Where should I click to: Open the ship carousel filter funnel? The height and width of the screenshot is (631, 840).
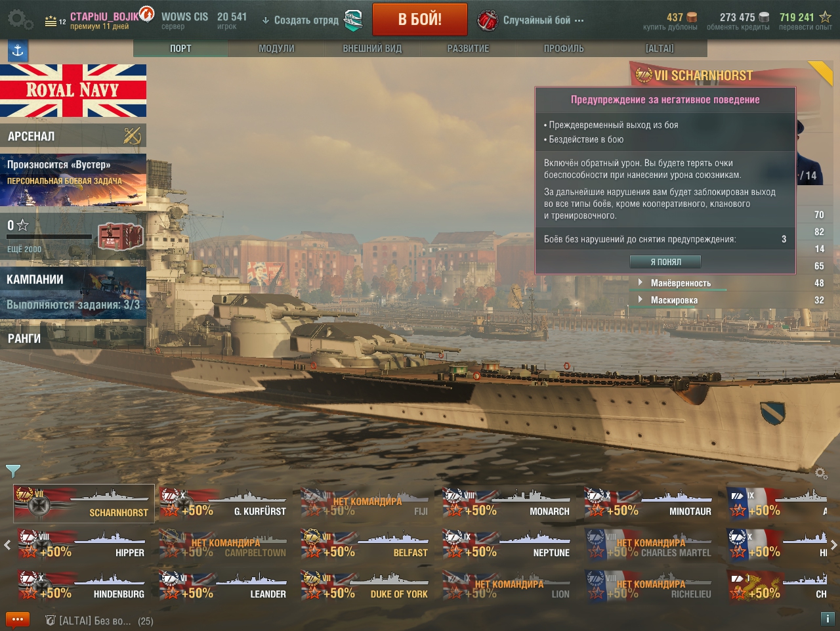pyautogui.click(x=12, y=470)
